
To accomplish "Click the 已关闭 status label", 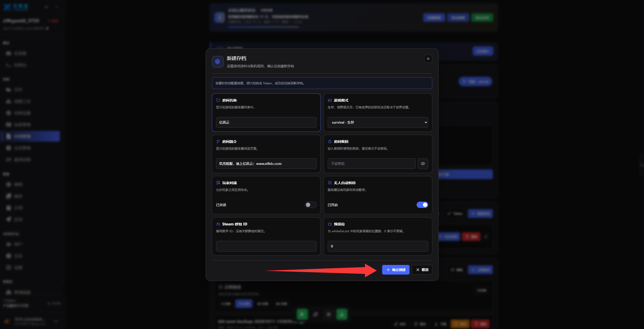I will [x=221, y=205].
